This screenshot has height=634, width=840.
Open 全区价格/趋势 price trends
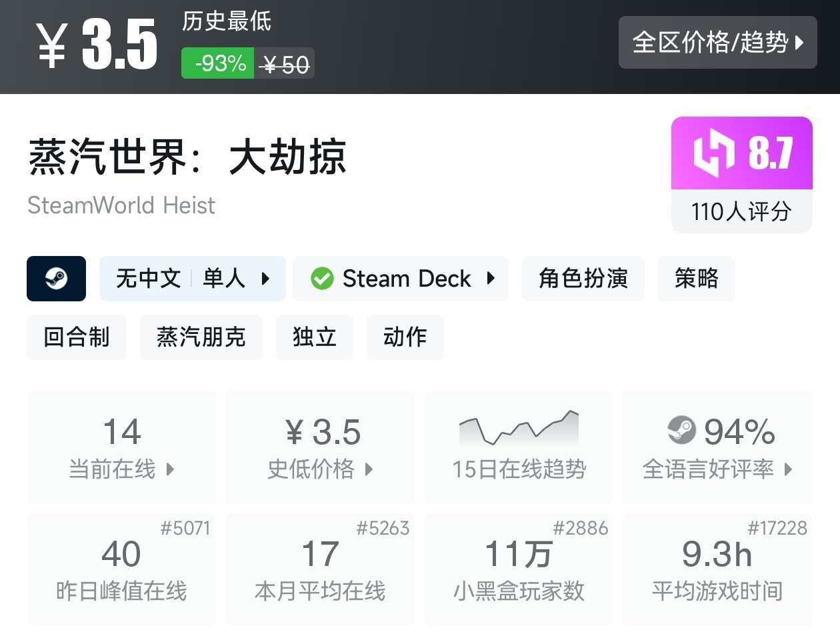[718, 43]
